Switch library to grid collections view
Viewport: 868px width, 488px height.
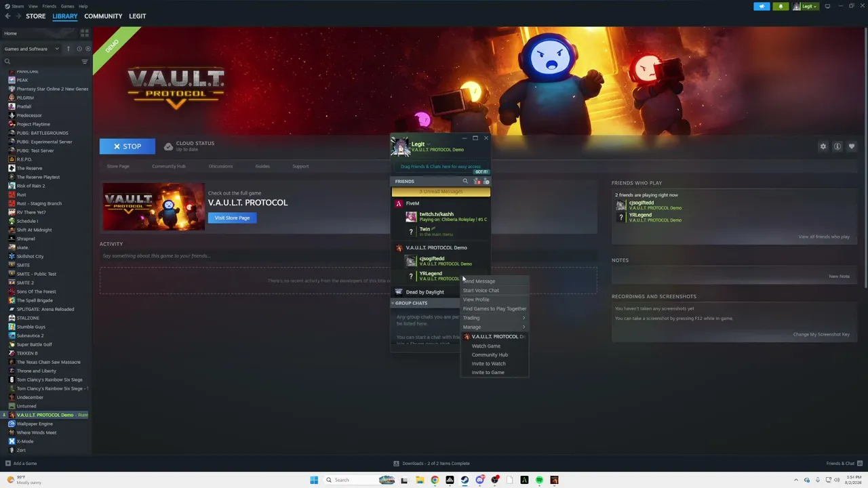85,33
